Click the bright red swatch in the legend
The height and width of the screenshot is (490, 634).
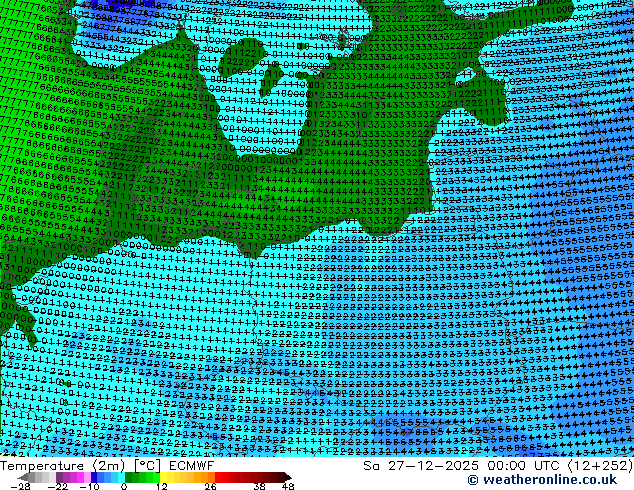[x=218, y=477]
